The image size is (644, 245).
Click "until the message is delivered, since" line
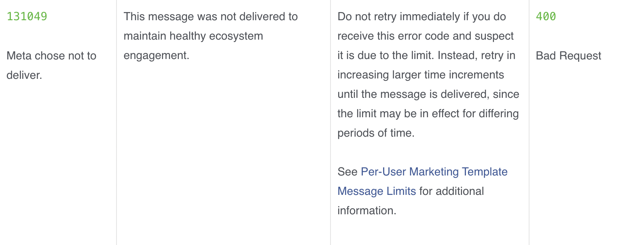pos(428,94)
